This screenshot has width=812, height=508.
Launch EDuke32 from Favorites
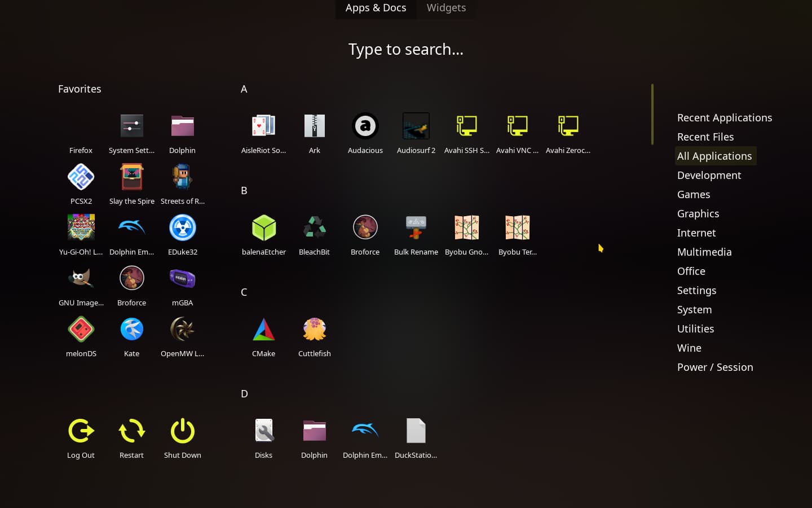pyautogui.click(x=182, y=235)
